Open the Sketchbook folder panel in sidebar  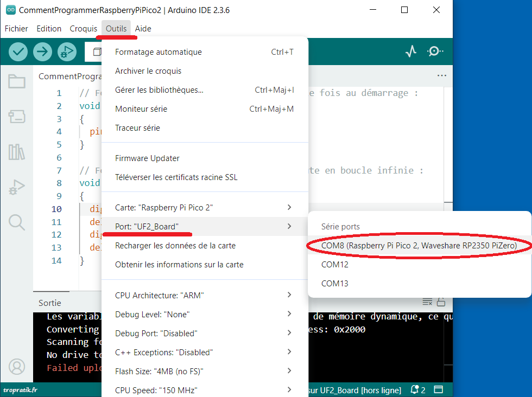tap(17, 81)
